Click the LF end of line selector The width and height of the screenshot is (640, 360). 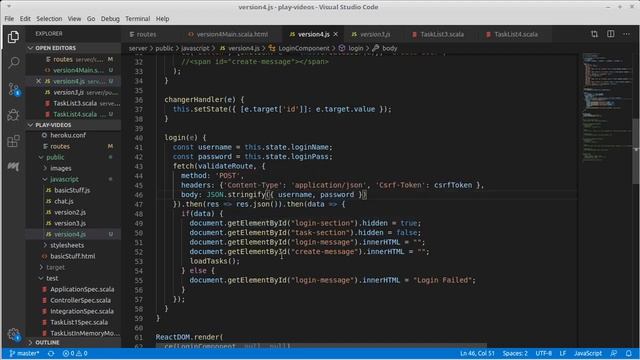(563, 353)
